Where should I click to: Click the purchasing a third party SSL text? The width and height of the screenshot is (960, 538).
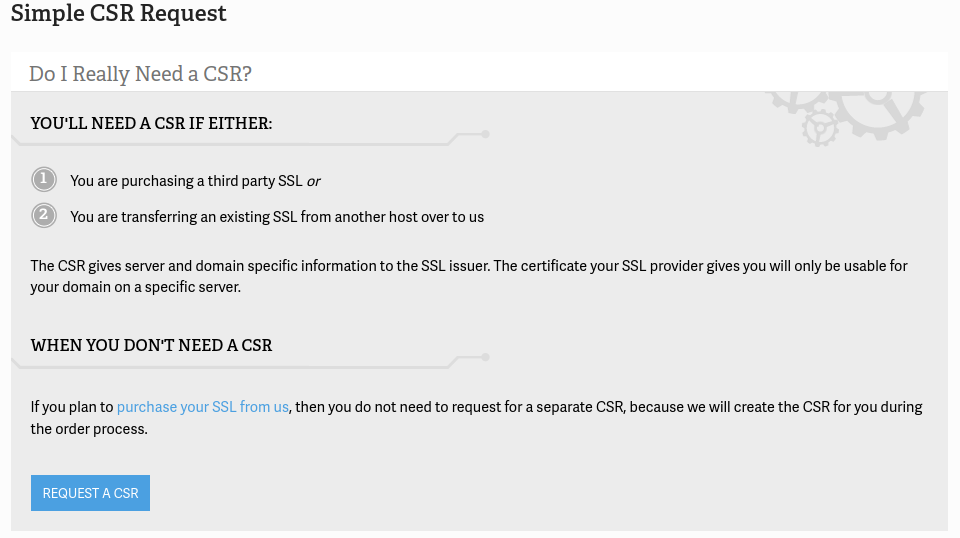(x=186, y=181)
